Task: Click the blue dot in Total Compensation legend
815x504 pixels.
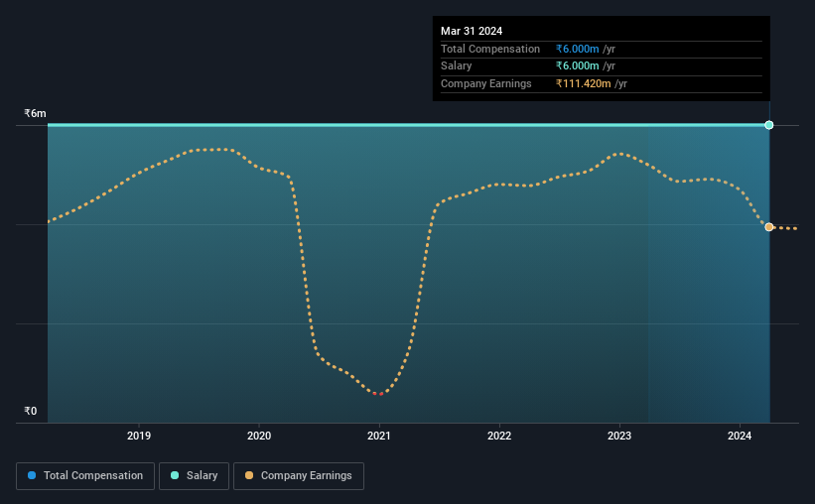Action: (32, 475)
